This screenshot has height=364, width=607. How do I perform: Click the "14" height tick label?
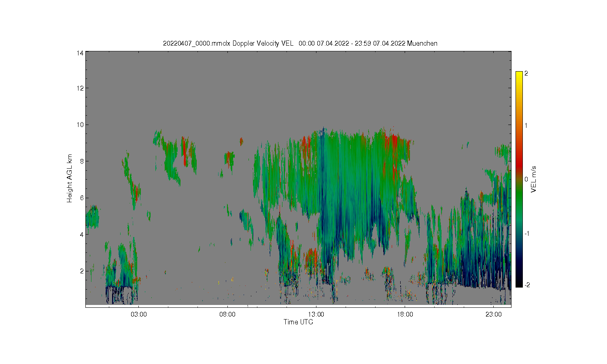click(x=80, y=53)
